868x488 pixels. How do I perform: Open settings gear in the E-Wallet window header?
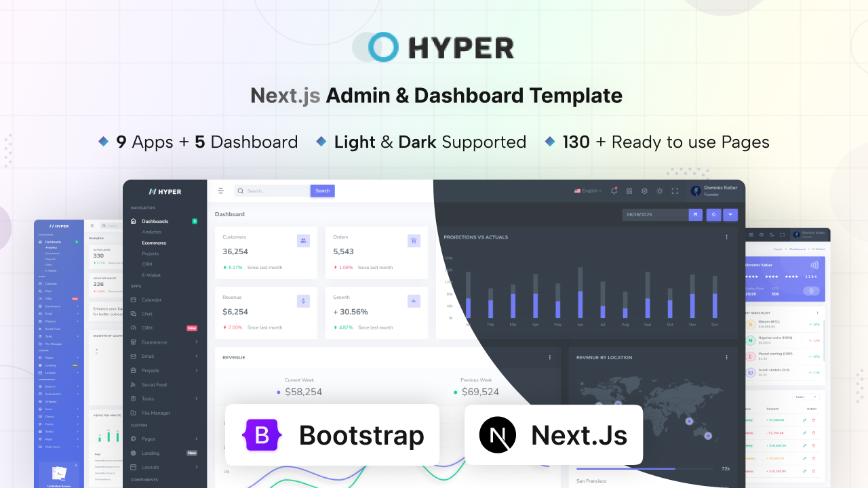[x=762, y=235]
